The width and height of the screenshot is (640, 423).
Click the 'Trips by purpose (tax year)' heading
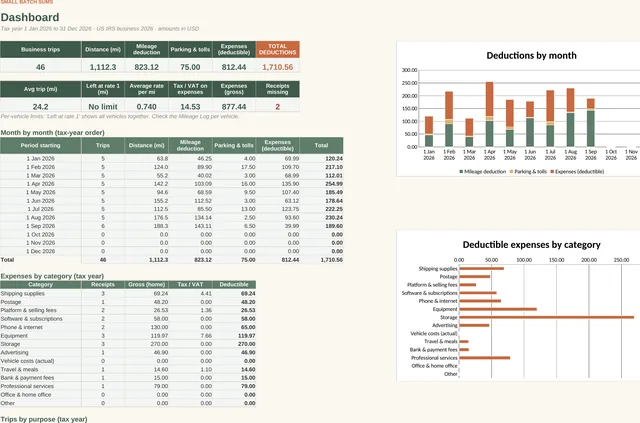click(44, 419)
